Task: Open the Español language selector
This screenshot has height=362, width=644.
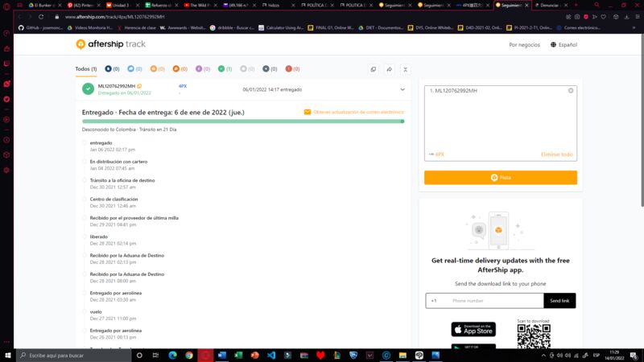Action: 563,45
